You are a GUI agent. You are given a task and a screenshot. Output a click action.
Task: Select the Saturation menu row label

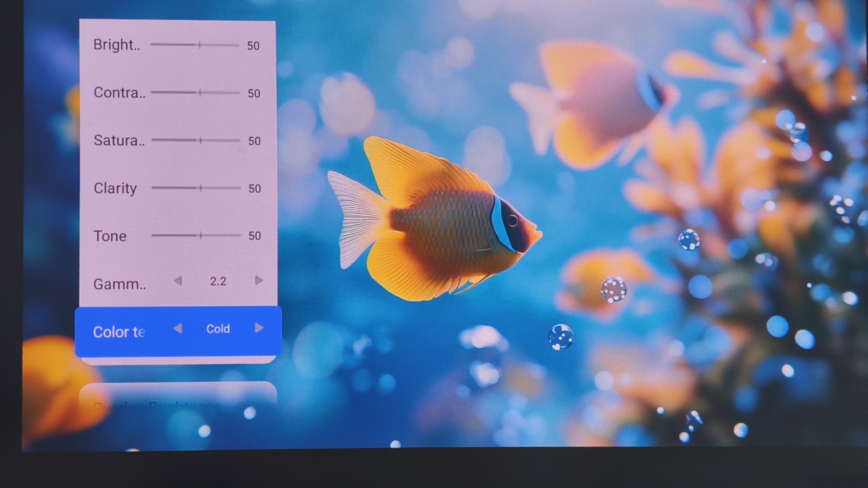(x=119, y=141)
